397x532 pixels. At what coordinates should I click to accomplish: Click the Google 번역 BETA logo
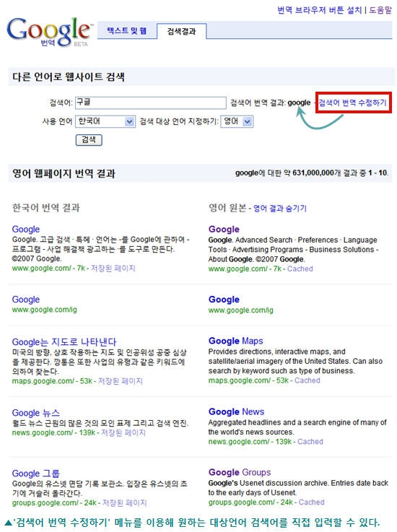click(x=49, y=32)
